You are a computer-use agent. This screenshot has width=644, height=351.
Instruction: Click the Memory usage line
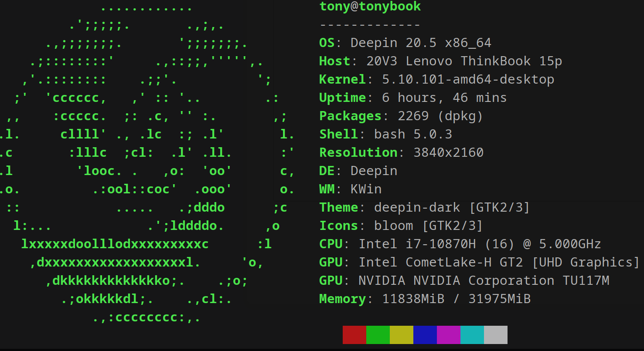coord(425,299)
